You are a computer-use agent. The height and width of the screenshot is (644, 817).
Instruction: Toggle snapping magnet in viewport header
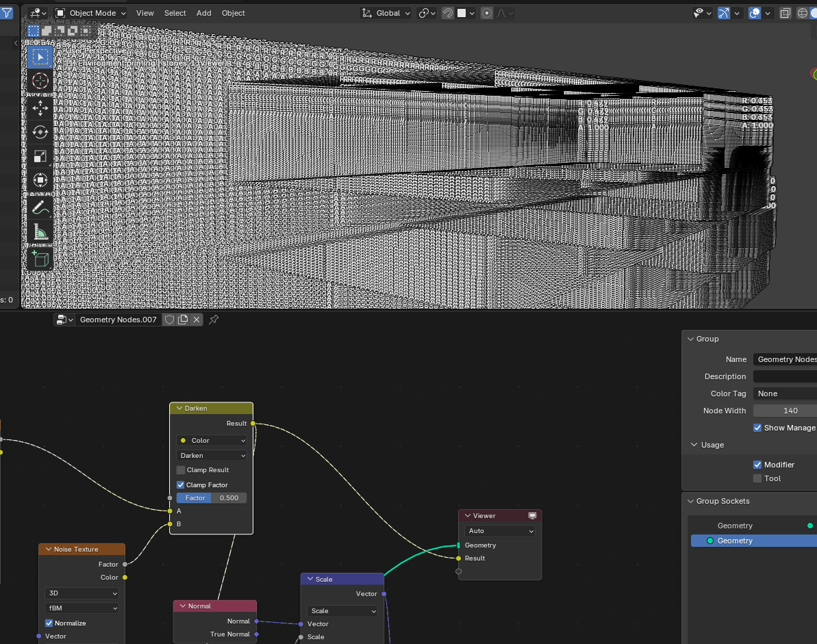coord(447,13)
